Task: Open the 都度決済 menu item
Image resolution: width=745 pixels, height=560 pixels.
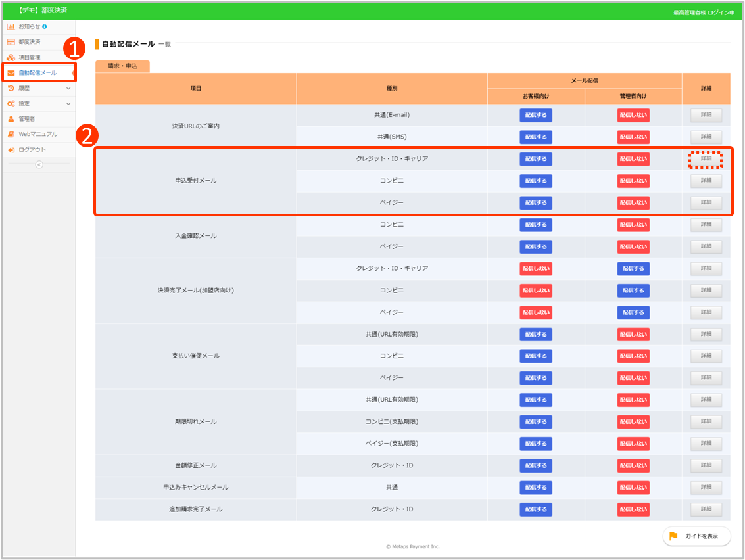Action: pos(30,42)
